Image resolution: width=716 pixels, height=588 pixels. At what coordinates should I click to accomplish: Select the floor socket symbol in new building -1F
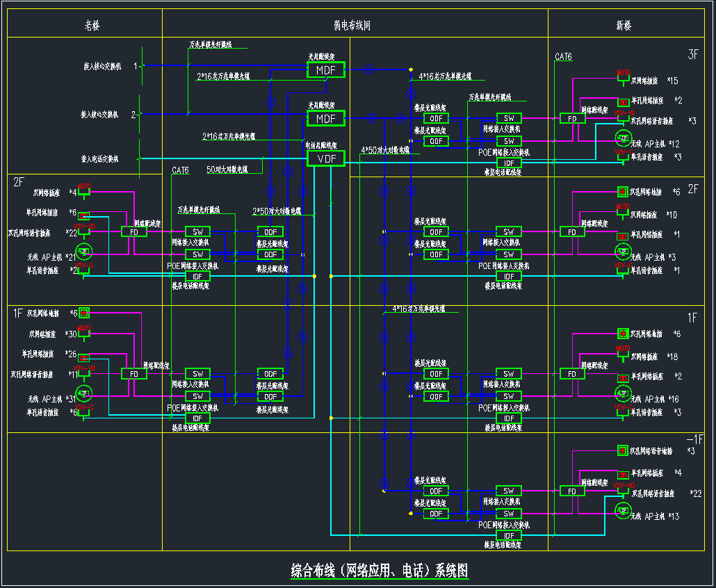(622, 451)
